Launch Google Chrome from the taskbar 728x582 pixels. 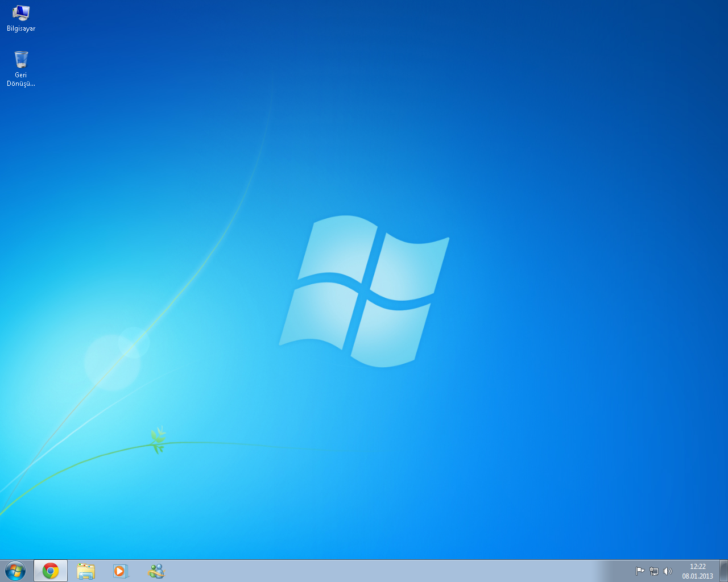(x=51, y=571)
